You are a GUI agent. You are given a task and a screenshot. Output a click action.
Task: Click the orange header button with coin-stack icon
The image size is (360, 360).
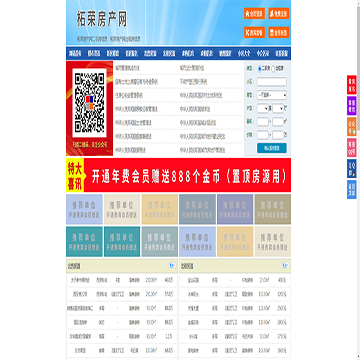(x=279, y=32)
